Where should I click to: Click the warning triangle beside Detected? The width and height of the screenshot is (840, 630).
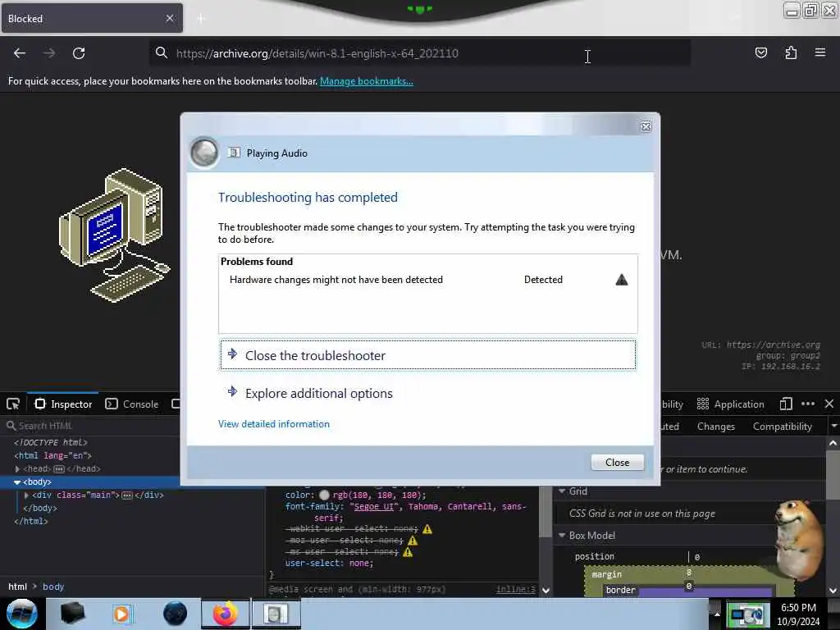point(622,280)
